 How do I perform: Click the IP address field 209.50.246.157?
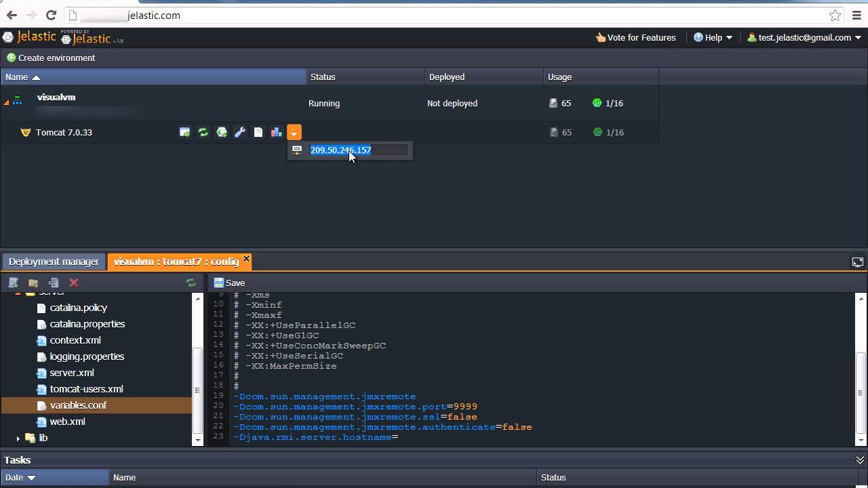(359, 150)
